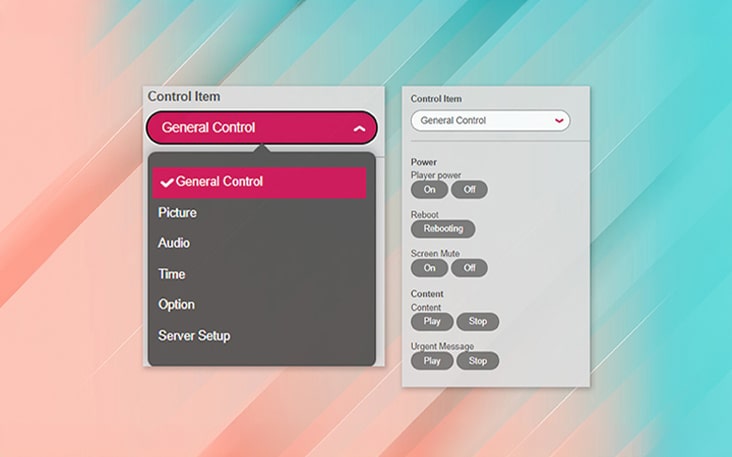732x457 pixels.
Task: Click the upward chevron on pink dropdown
Action: (359, 128)
